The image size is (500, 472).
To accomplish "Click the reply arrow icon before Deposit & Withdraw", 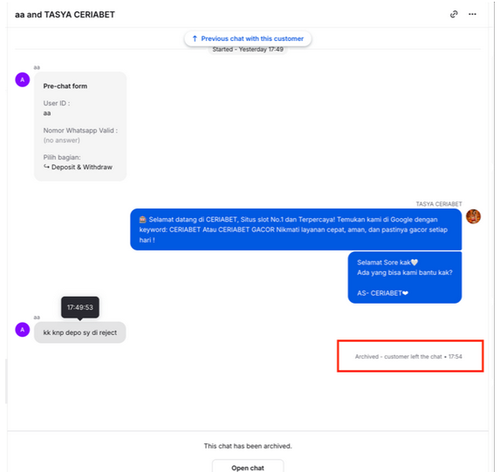I will pyautogui.click(x=46, y=167).
